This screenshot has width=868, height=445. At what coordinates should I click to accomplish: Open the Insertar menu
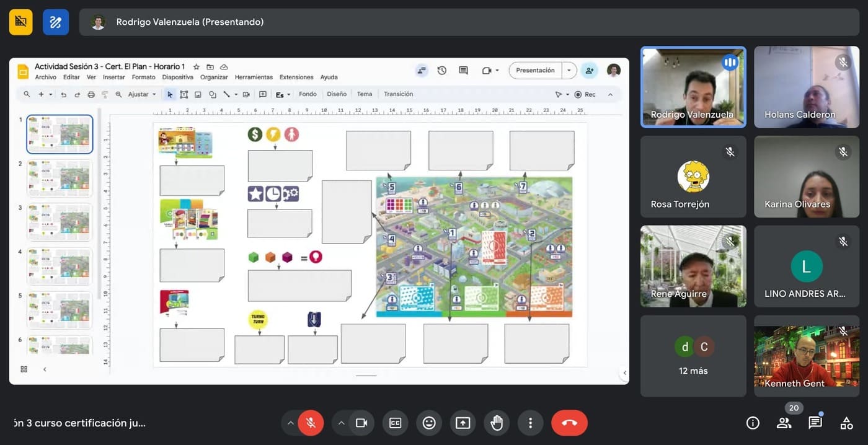[114, 77]
